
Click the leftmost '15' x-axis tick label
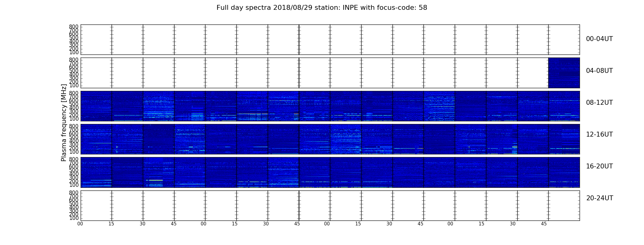111,224
